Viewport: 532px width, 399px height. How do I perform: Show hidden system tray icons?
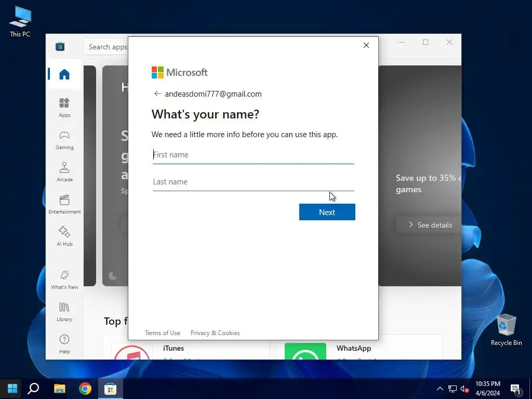(440, 389)
